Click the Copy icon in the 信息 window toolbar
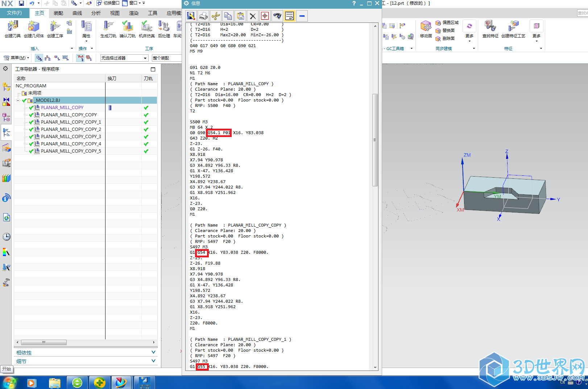Image resolution: width=588 pixels, height=389 pixels. pyautogui.click(x=228, y=16)
